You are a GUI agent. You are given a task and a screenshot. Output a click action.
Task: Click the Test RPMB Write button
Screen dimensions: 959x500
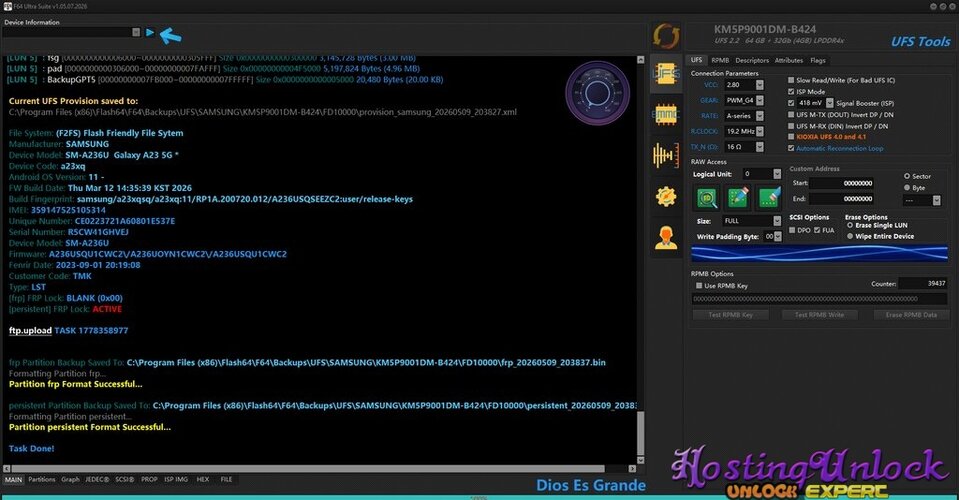[819, 315]
